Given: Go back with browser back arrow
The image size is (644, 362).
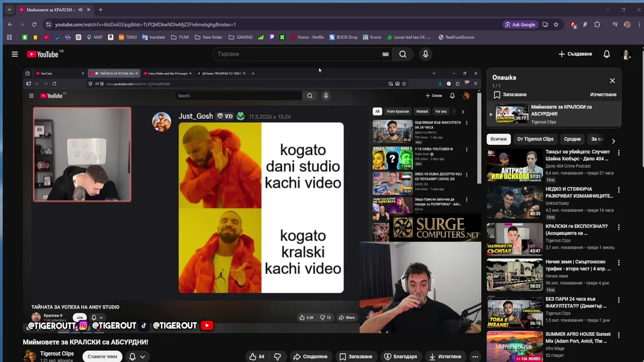Looking at the screenshot, I should click(10, 24).
